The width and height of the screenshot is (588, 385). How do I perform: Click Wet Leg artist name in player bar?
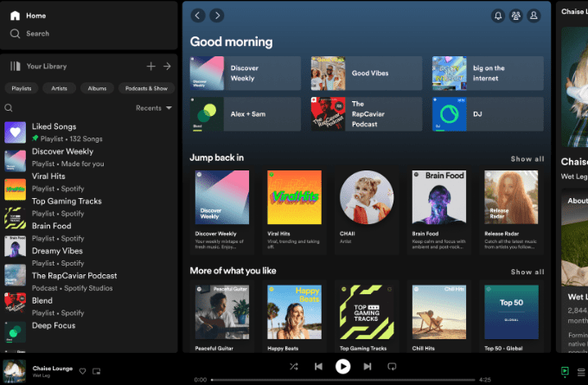[x=42, y=375]
